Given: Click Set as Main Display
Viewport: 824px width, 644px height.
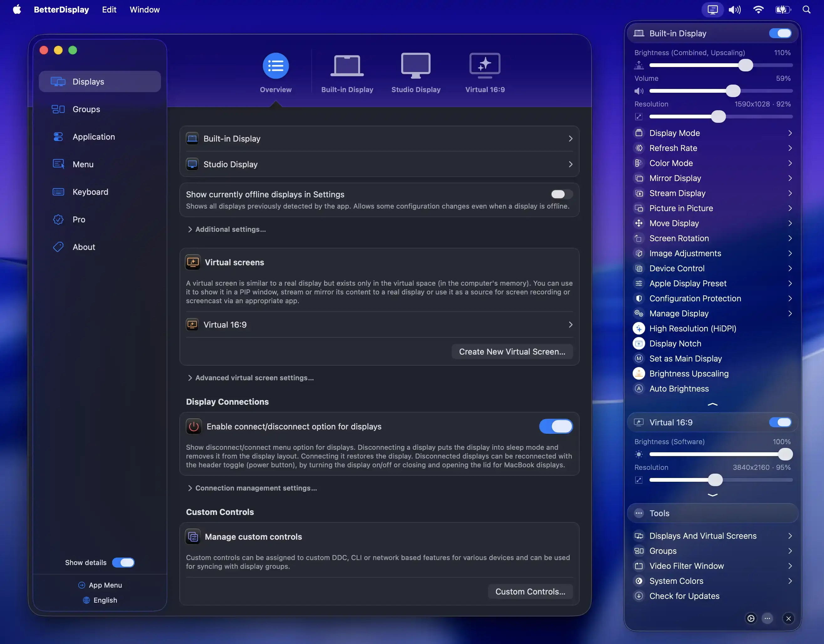Looking at the screenshot, I should 713,358.
